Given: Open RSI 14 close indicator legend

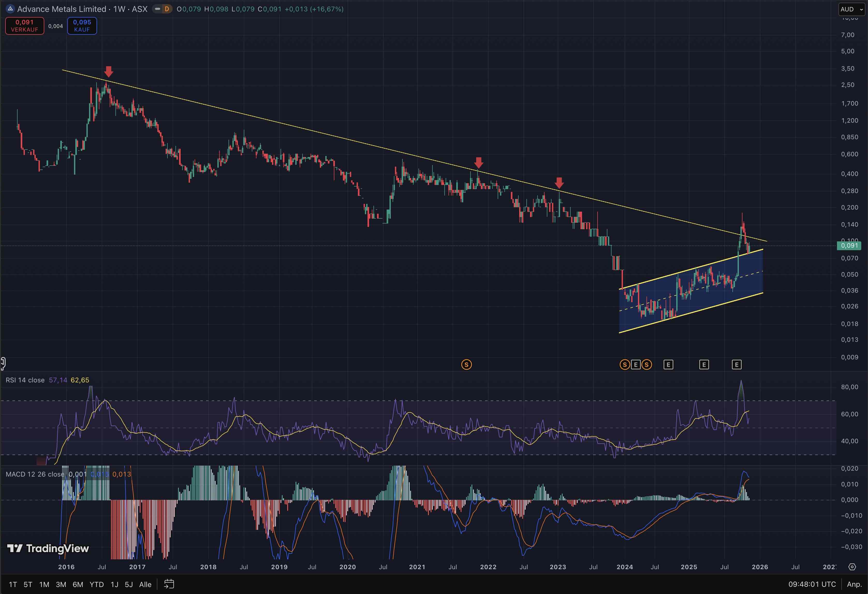Looking at the screenshot, I should [x=25, y=380].
